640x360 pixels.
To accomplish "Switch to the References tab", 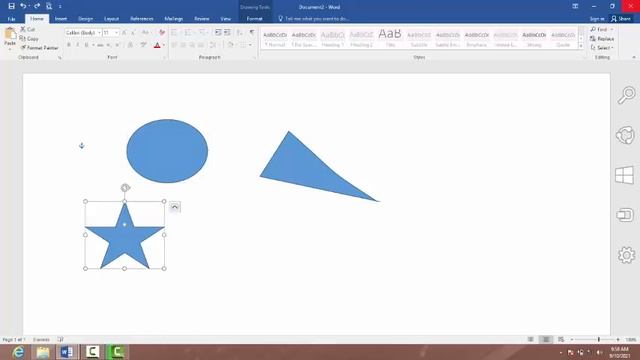I will click(142, 19).
